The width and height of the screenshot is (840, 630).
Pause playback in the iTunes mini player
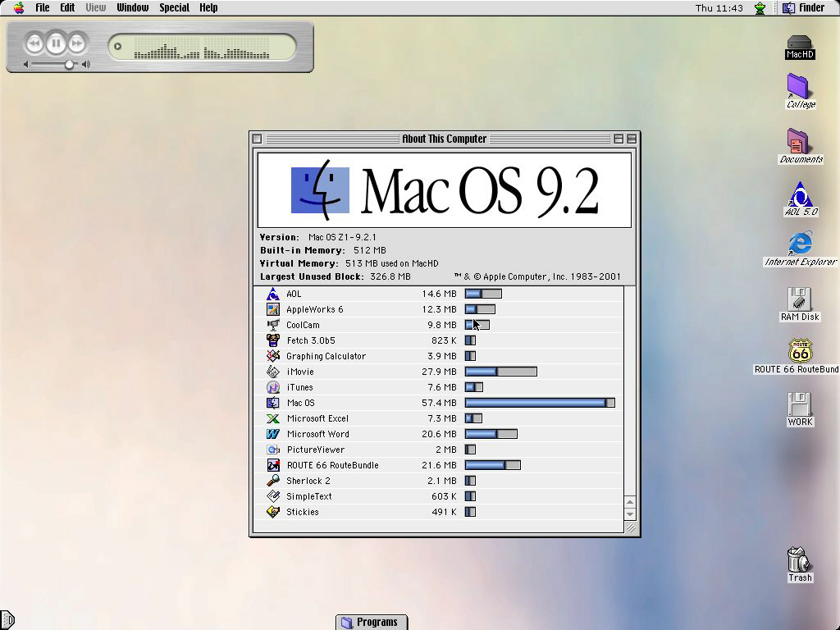click(x=56, y=43)
